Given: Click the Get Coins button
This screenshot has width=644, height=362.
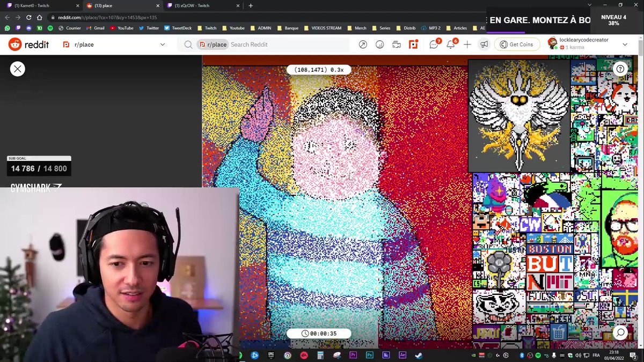Looking at the screenshot, I should pos(517,45).
